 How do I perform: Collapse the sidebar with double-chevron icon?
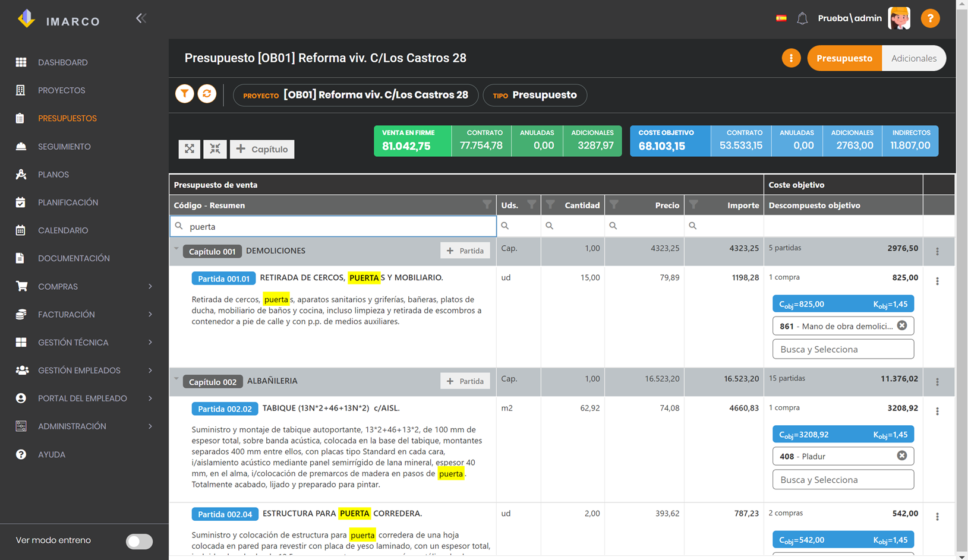(x=141, y=18)
